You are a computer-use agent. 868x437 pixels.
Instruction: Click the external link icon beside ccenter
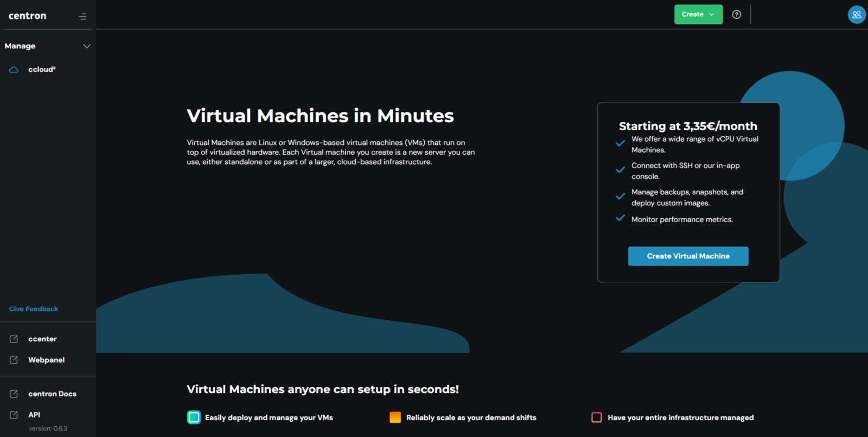click(14, 339)
